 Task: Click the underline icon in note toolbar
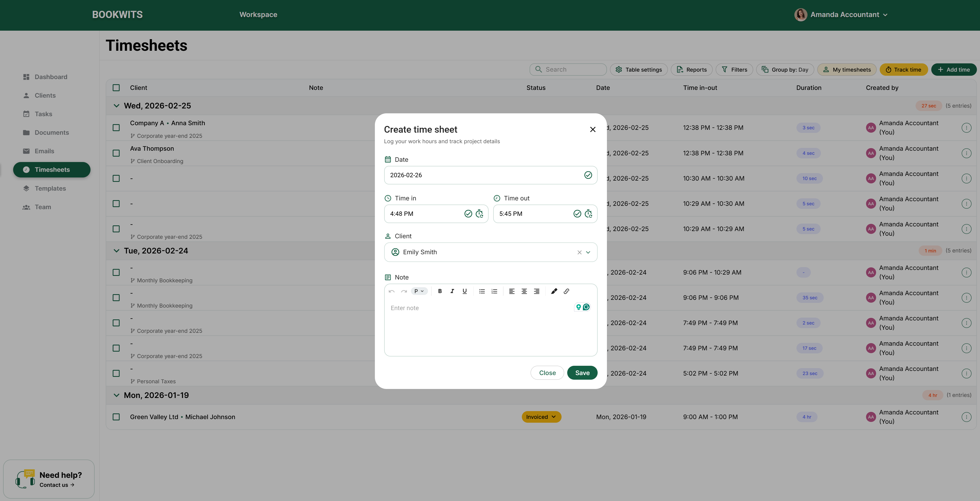[465, 291]
